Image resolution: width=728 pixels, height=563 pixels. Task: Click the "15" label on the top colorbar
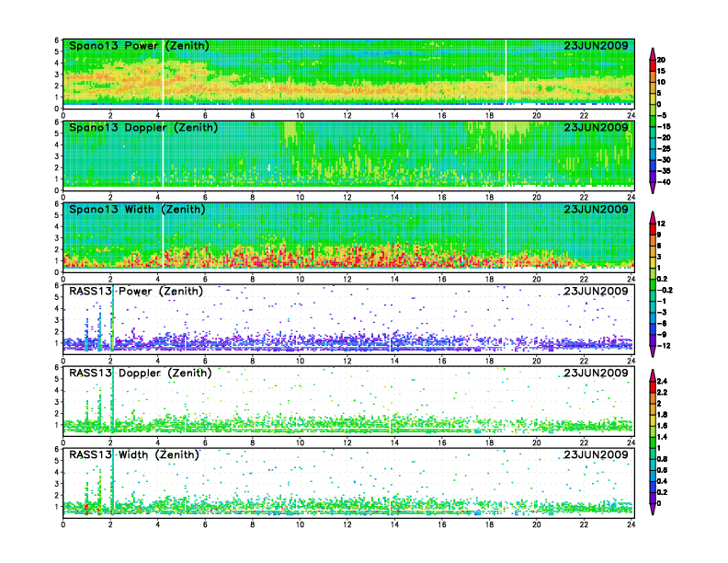tap(661, 71)
